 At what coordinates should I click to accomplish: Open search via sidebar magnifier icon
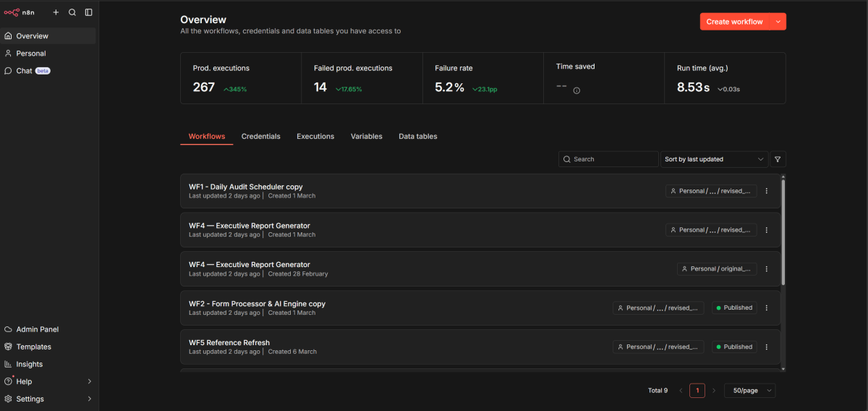(72, 12)
